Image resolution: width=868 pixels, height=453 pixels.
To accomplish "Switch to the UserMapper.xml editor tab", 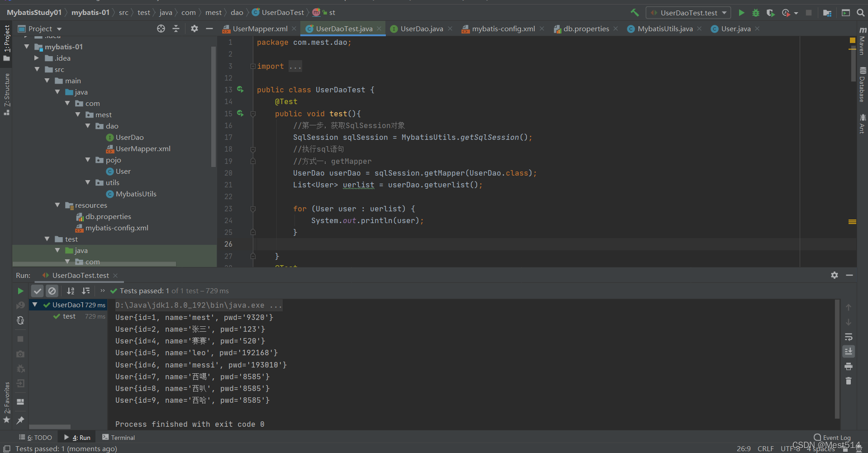I will point(259,29).
